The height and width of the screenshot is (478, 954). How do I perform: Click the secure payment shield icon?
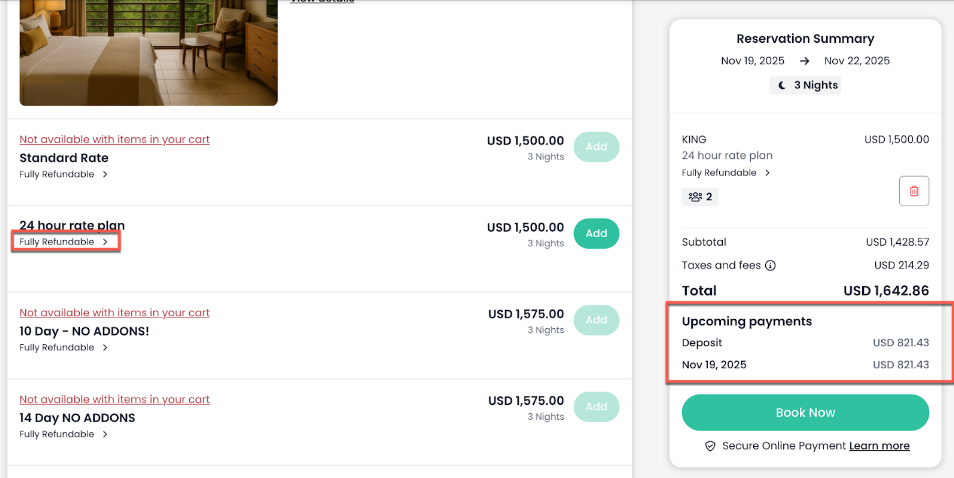tap(710, 446)
